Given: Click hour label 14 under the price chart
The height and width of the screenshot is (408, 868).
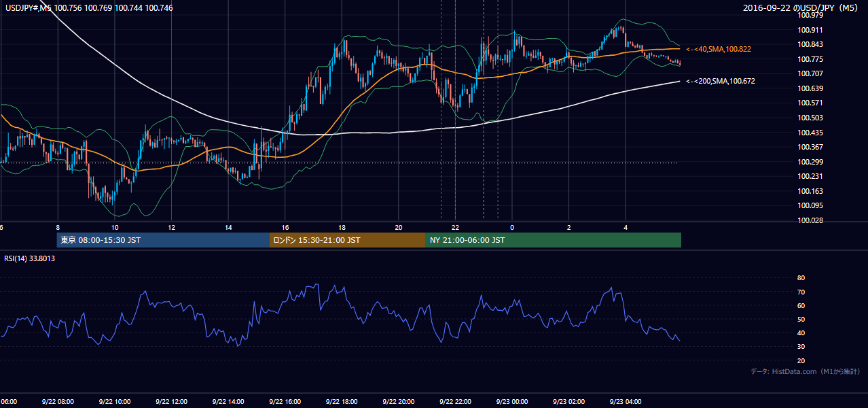Looking at the screenshot, I should (228, 228).
